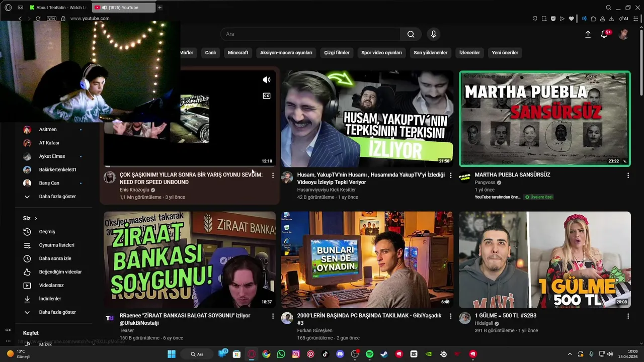644x362 pixels.
Task: Open the Windows Start menu
Action: click(172, 354)
